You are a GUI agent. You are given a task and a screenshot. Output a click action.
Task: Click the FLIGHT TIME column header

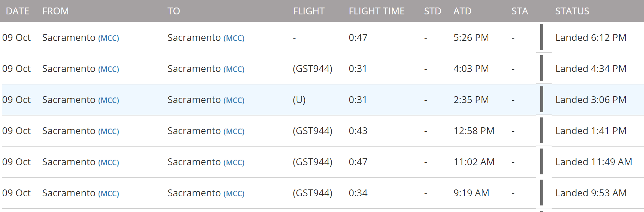[376, 11]
